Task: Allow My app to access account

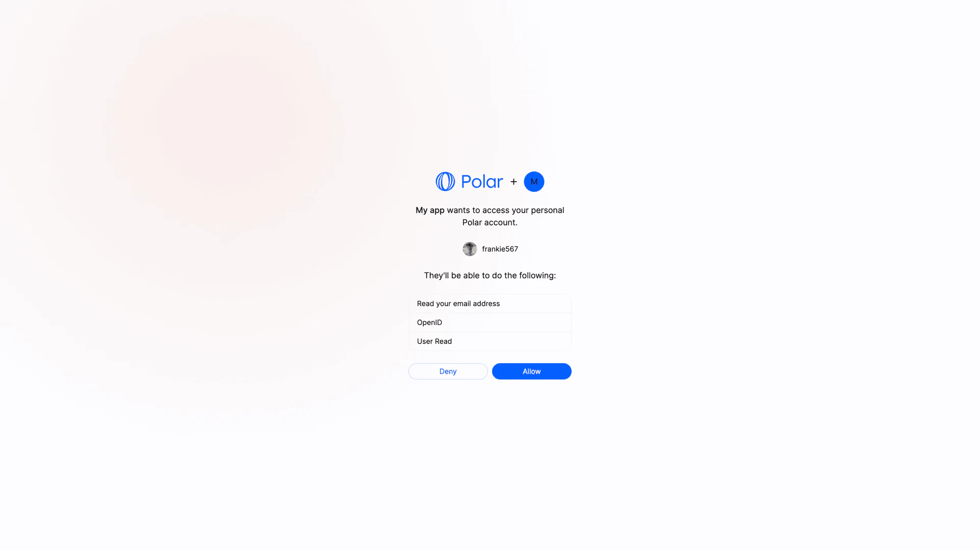Action: pos(531,371)
